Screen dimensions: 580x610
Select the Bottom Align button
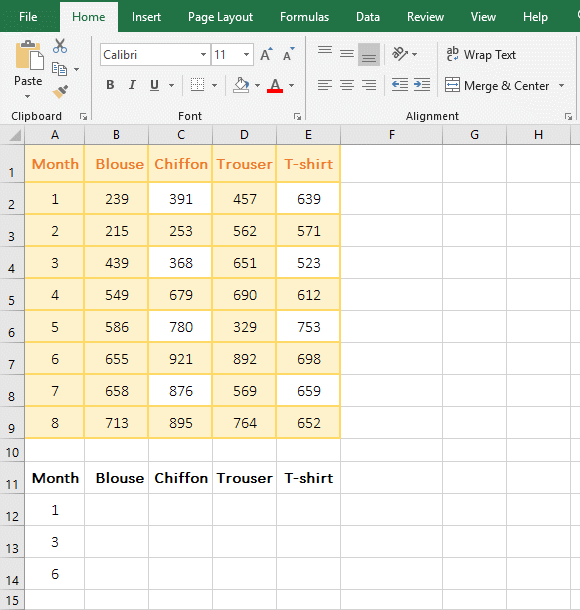click(369, 54)
